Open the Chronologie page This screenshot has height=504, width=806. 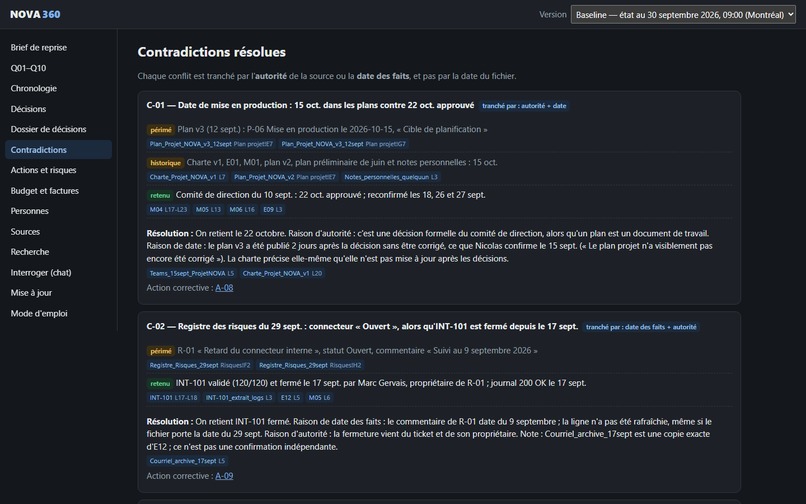pyautogui.click(x=58, y=88)
